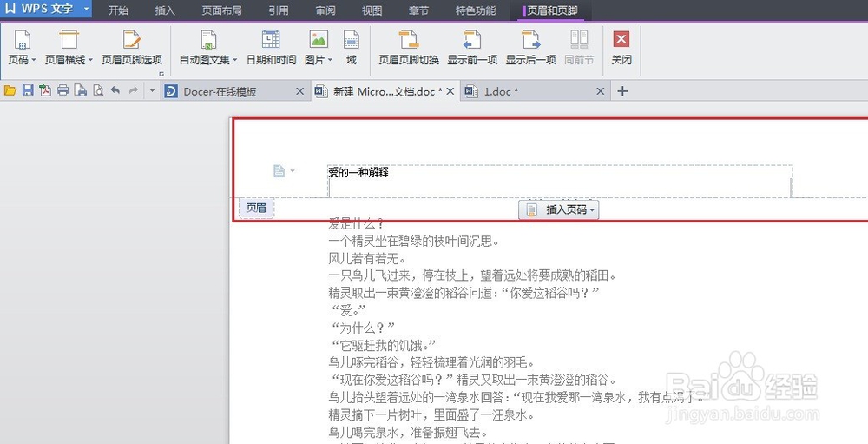The width and height of the screenshot is (868, 444).
Task: Select the 视图 ribbon tab
Action: (372, 10)
